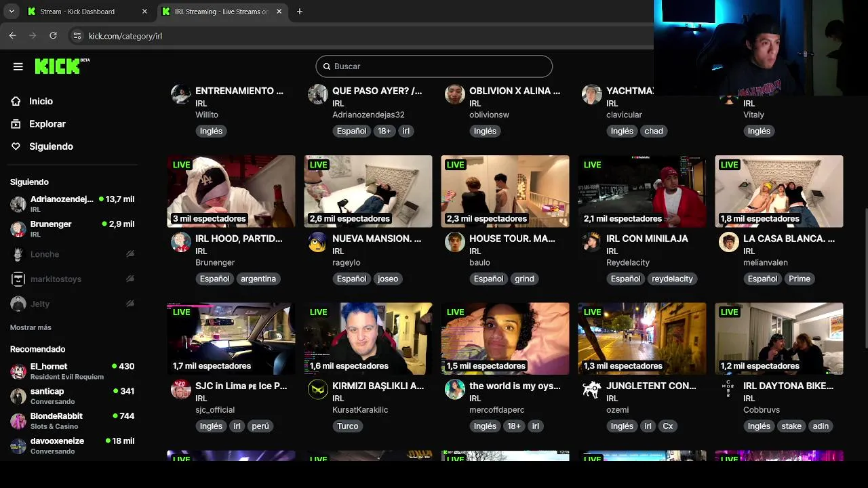Click Willito channel avatar
Image resolution: width=868 pixels, height=488 pixels.
pyautogui.click(x=181, y=94)
